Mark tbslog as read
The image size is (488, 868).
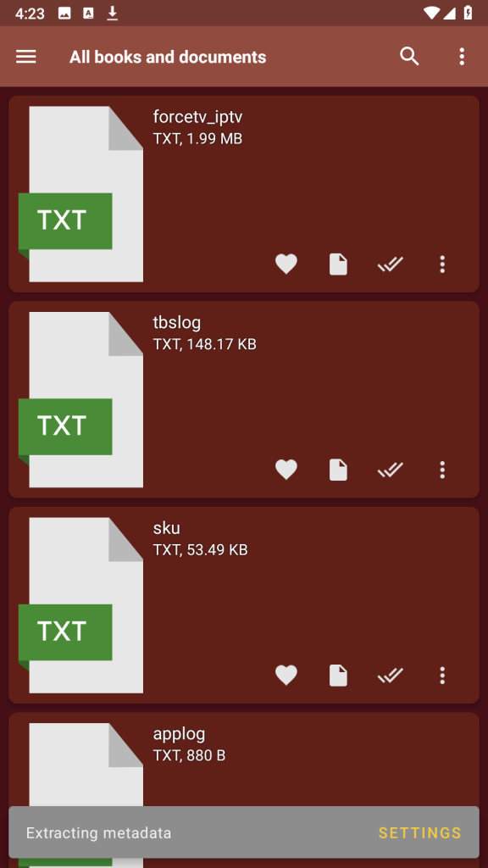(x=390, y=470)
